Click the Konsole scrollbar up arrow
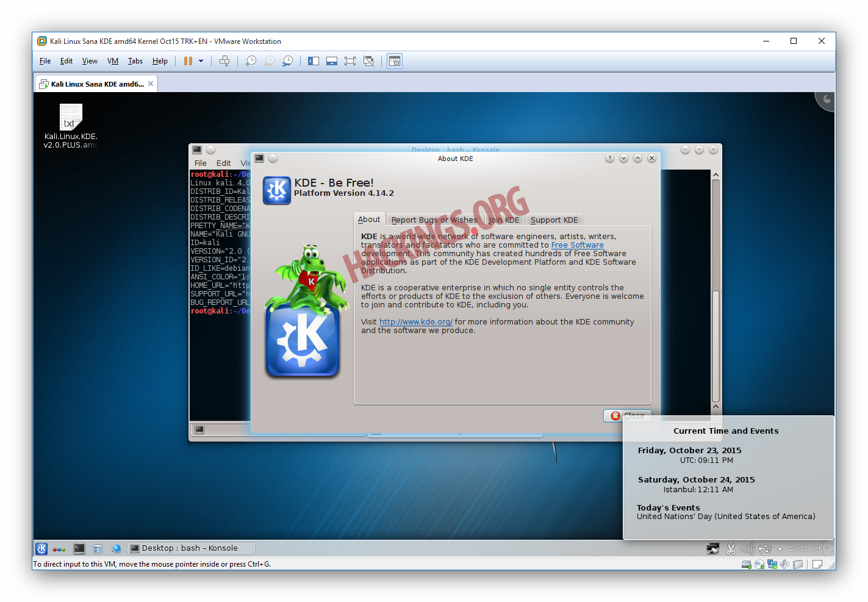868x602 pixels. pos(716,175)
